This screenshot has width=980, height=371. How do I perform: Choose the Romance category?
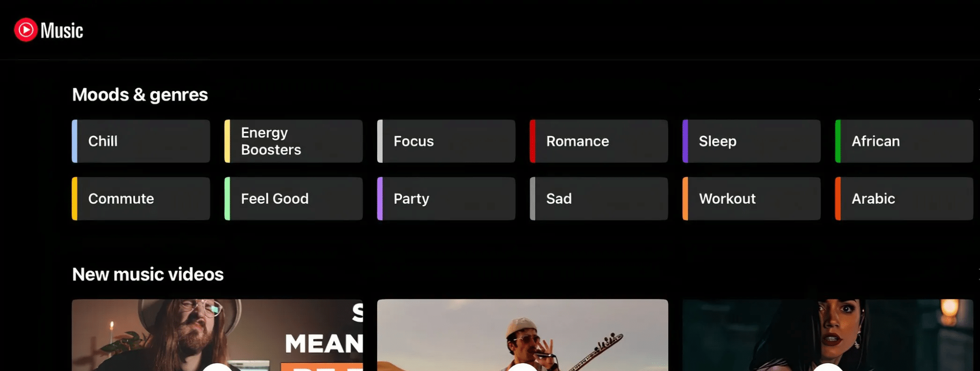(599, 141)
